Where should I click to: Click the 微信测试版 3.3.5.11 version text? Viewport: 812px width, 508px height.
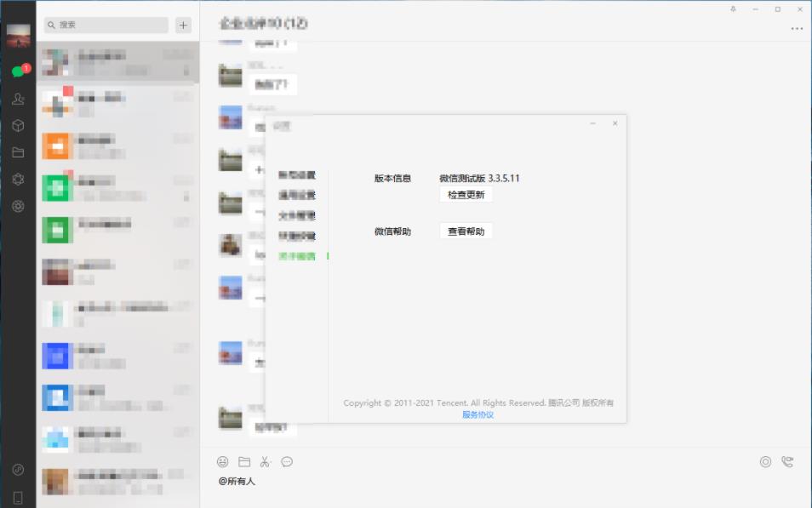tap(479, 178)
